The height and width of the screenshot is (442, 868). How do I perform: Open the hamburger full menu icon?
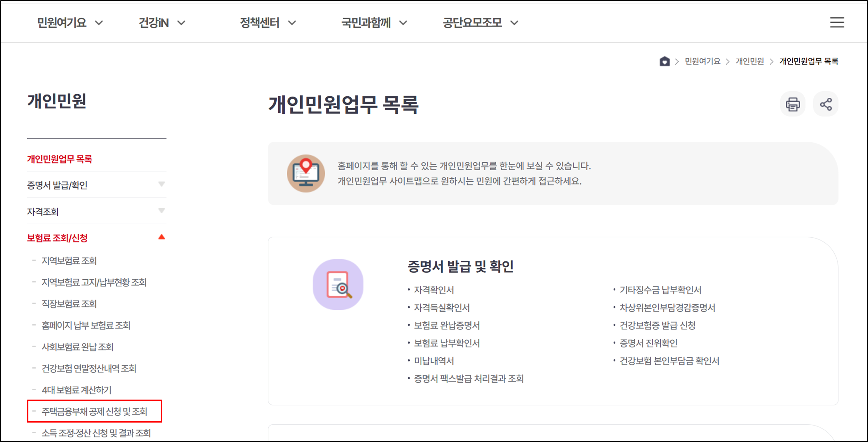coord(837,22)
